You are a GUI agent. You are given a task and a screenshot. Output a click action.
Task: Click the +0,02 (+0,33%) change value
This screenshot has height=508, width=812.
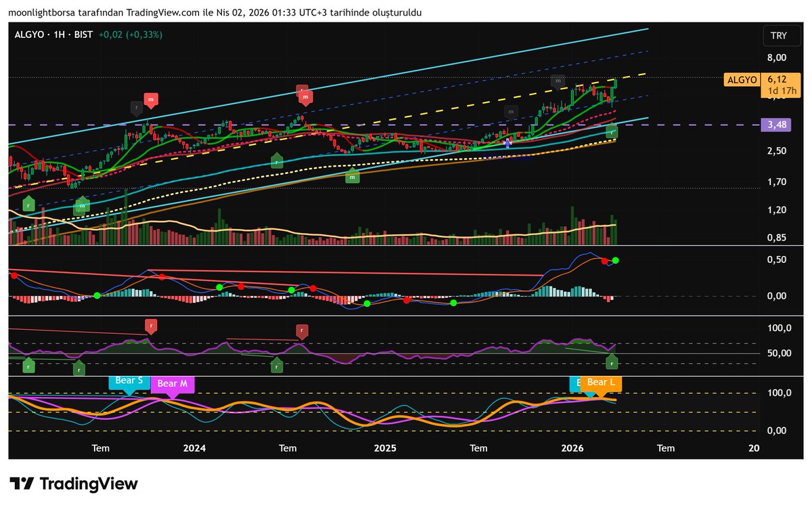pos(131,34)
